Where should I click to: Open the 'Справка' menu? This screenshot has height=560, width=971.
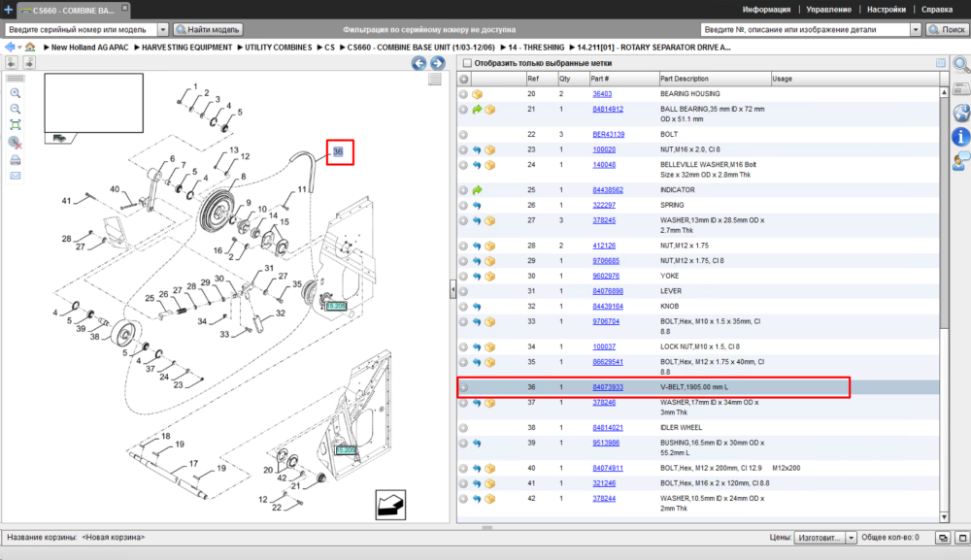pyautogui.click(x=937, y=10)
